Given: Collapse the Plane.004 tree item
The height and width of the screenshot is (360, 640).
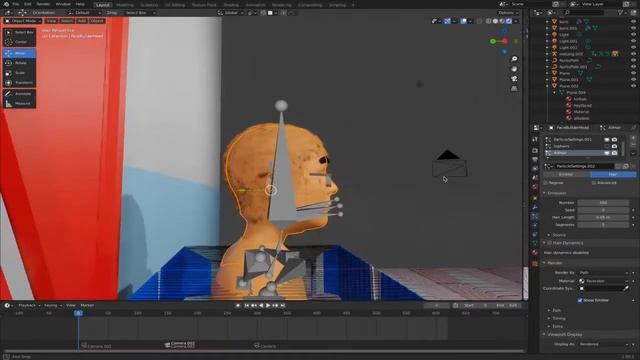Looking at the screenshot, I should coord(554,93).
